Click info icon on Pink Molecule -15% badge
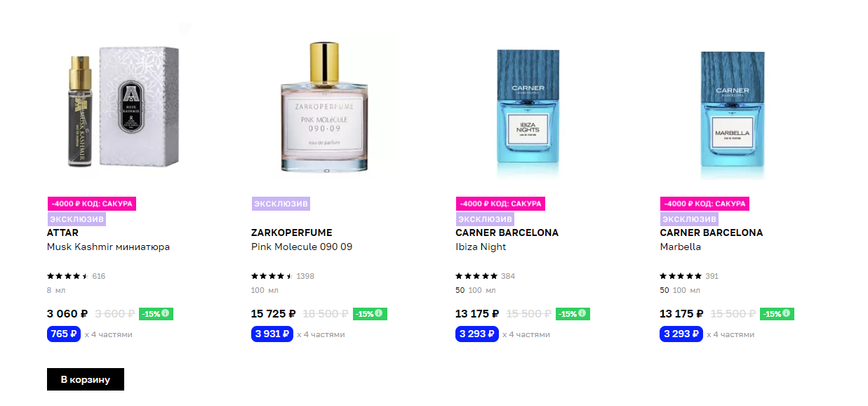The height and width of the screenshot is (406, 868). 380,314
